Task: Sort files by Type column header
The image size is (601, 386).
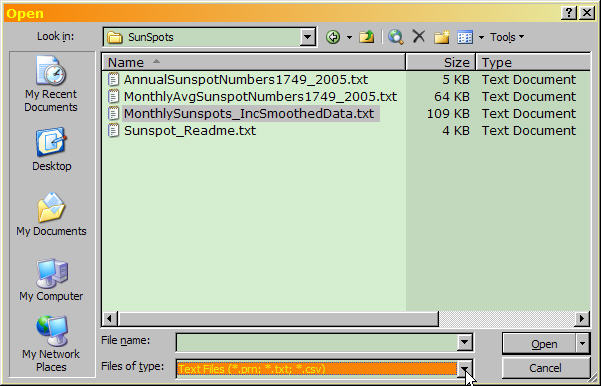Action: 533,62
